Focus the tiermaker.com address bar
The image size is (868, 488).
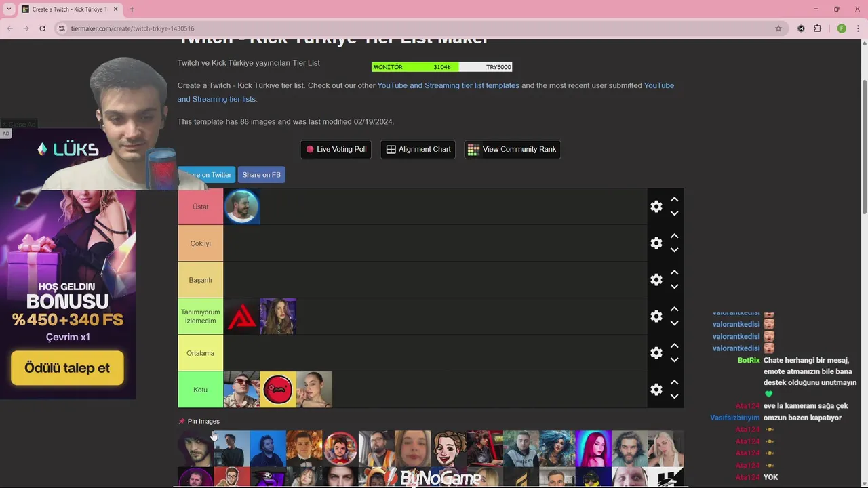pos(420,28)
